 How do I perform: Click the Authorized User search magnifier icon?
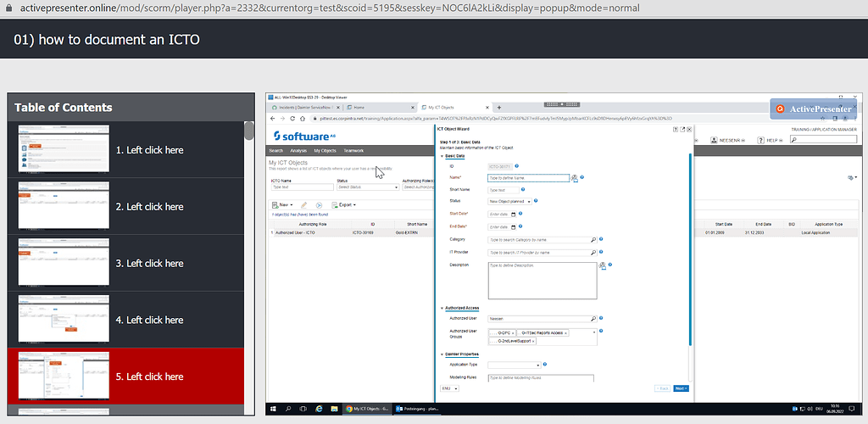pyautogui.click(x=593, y=319)
